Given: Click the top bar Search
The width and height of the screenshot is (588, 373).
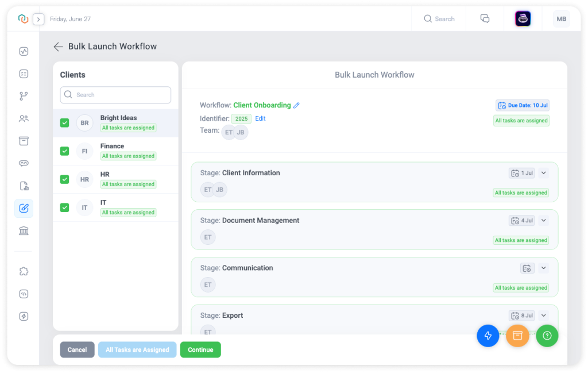Looking at the screenshot, I should point(439,19).
